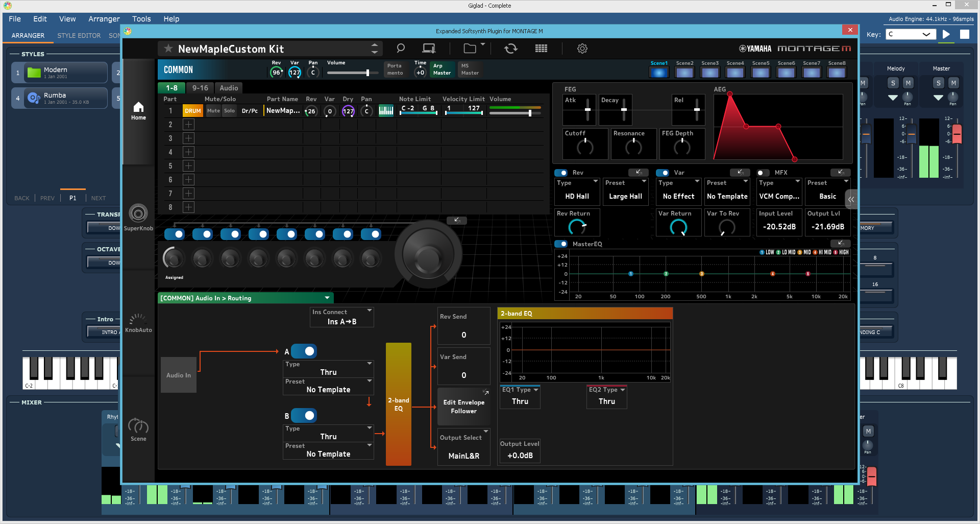Add a part in row 8
Image resolution: width=980 pixels, height=524 pixels.
tap(188, 207)
